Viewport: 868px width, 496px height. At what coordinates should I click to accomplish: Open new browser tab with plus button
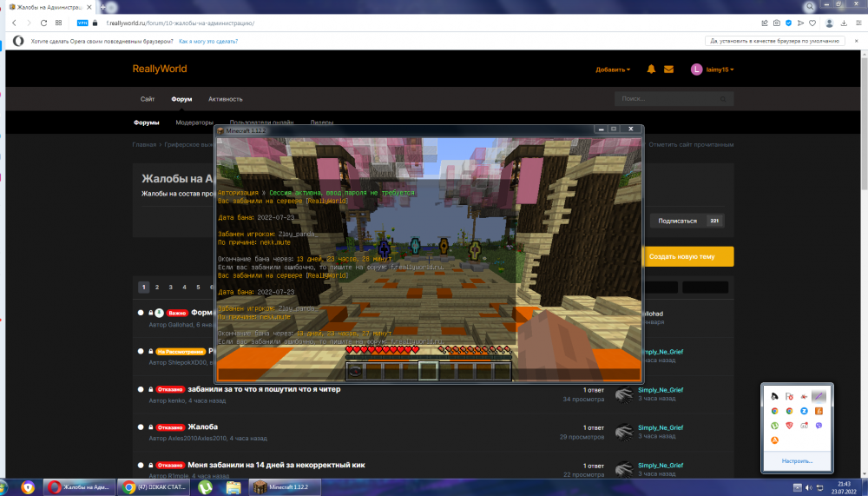103,7
